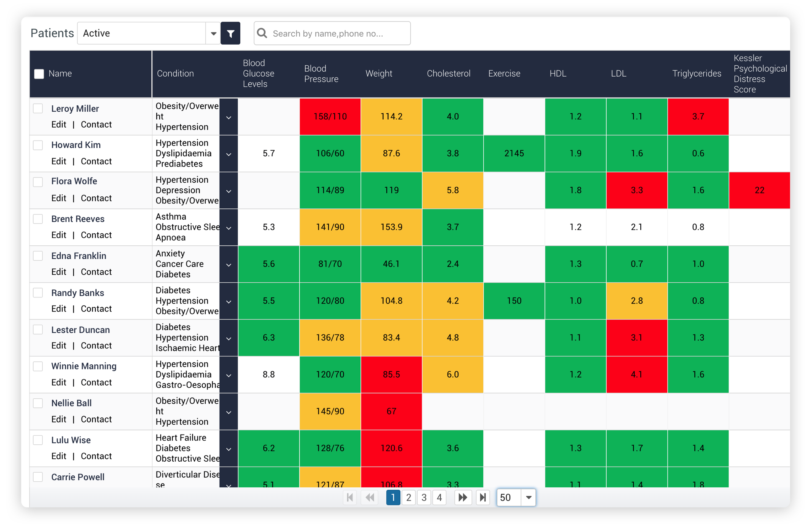Jump to next pages double-arrow icon
Viewport: 812px width, 524px height.
click(463, 498)
